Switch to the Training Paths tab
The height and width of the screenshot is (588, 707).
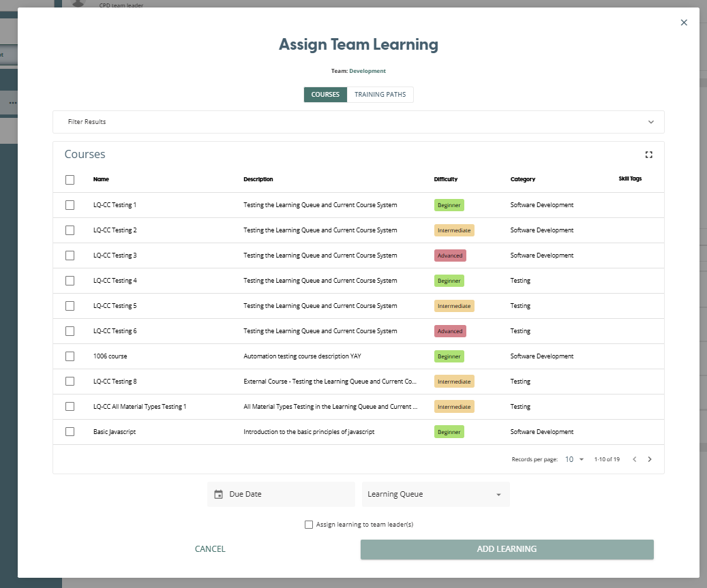pos(380,95)
